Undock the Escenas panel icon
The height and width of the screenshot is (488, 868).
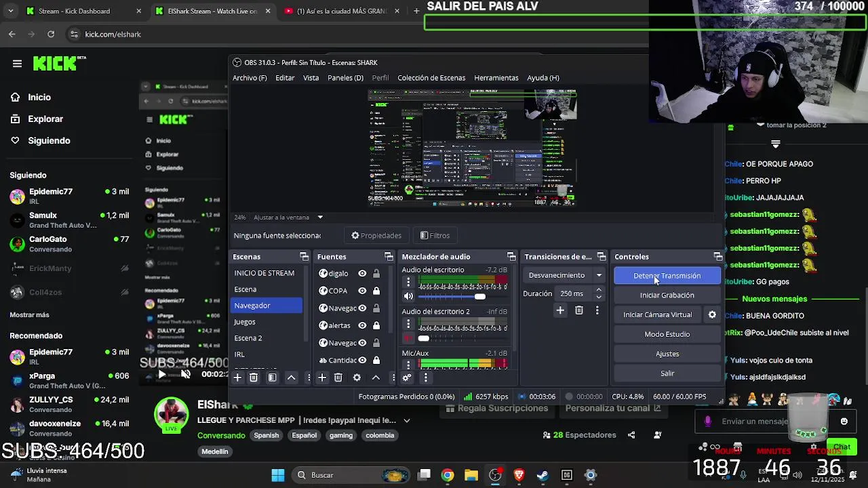point(304,256)
